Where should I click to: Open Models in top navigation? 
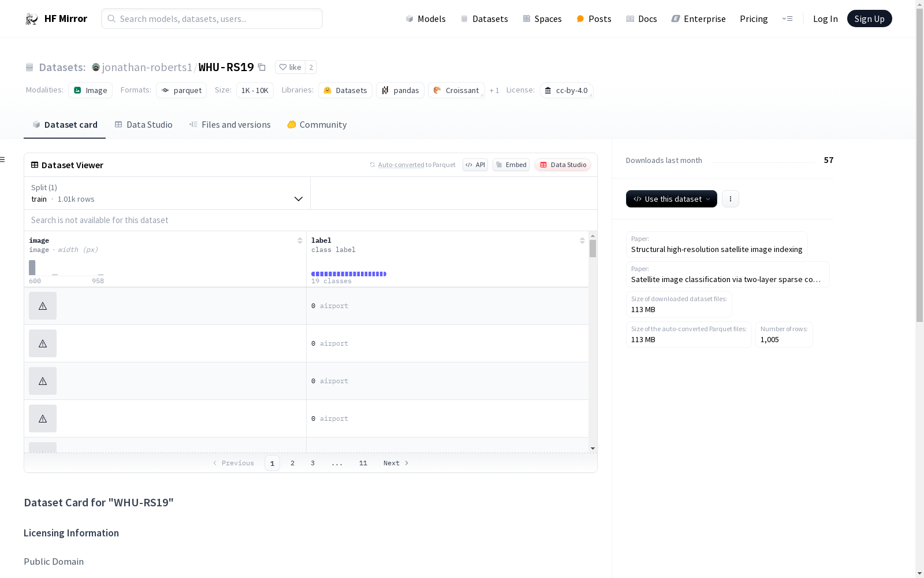click(x=426, y=18)
